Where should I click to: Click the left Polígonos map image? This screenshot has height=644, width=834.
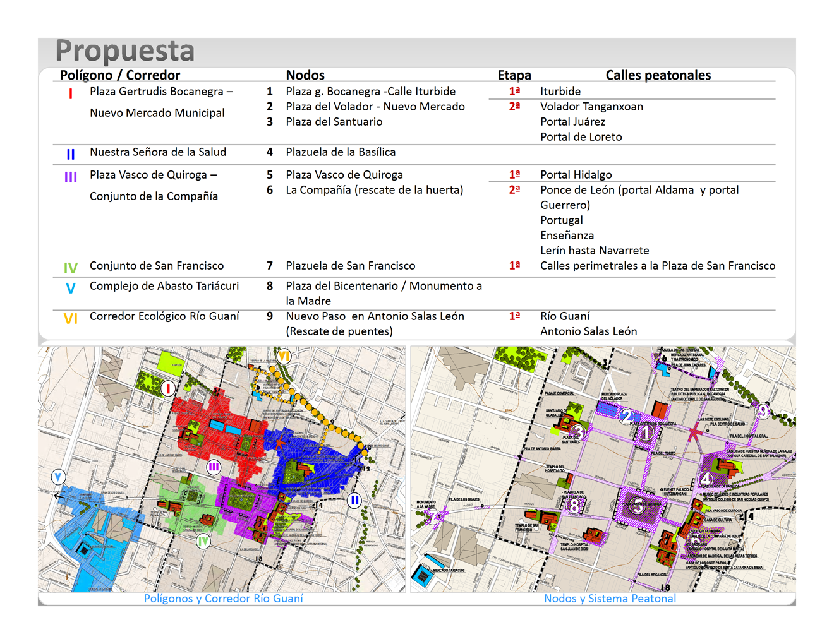pos(222,468)
